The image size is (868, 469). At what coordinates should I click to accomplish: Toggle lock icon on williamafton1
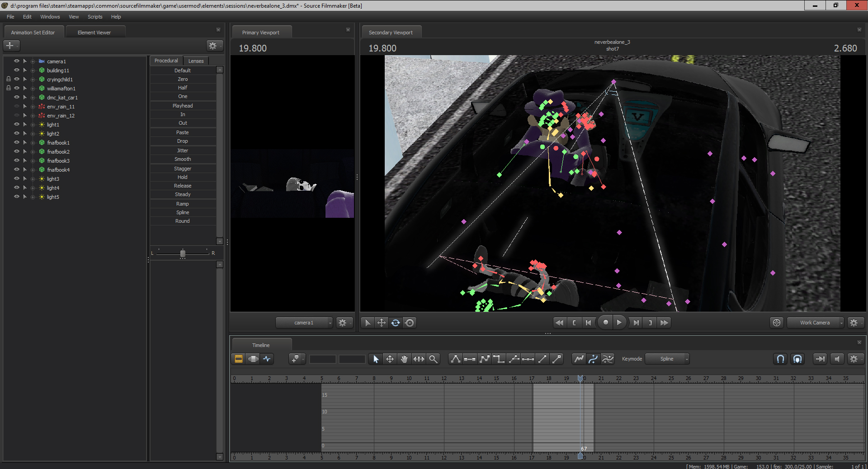9,88
